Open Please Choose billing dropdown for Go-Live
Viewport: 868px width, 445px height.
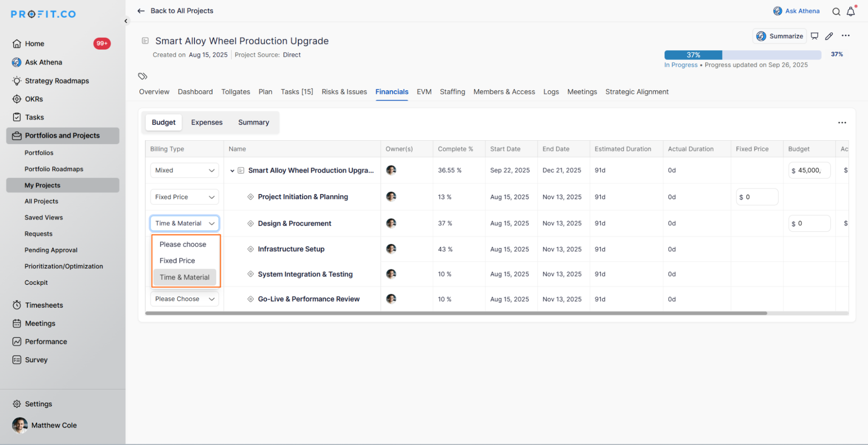[x=185, y=299]
